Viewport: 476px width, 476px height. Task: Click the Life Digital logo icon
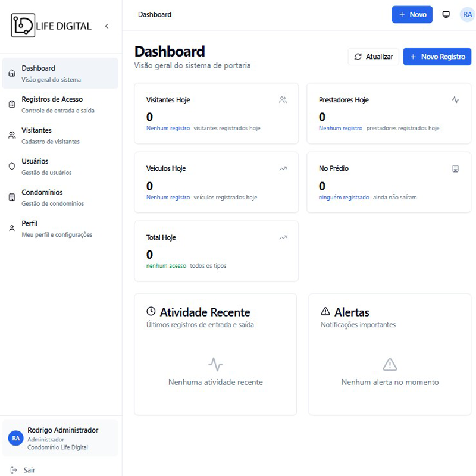click(23, 25)
